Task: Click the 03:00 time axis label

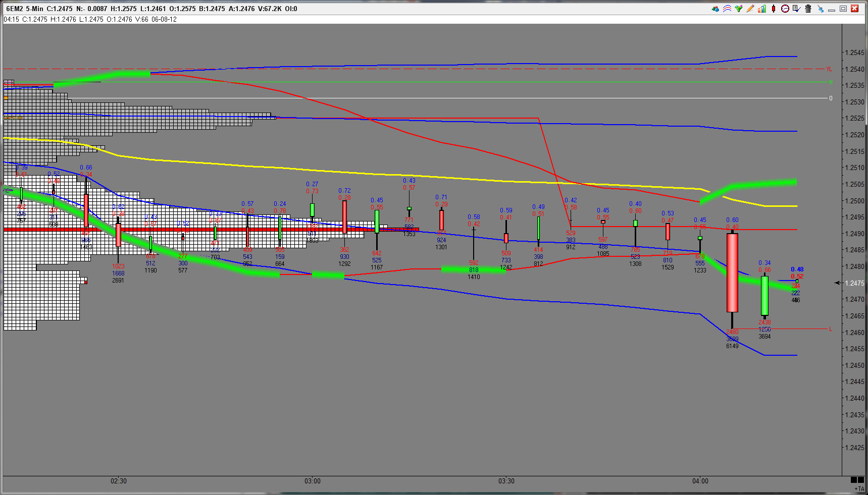Action: tap(313, 481)
